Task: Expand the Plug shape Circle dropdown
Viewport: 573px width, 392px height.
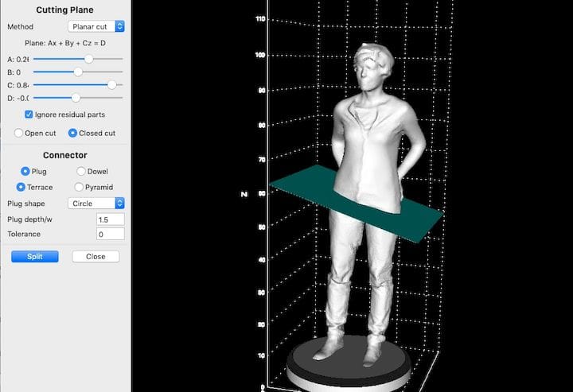Action: (96, 203)
